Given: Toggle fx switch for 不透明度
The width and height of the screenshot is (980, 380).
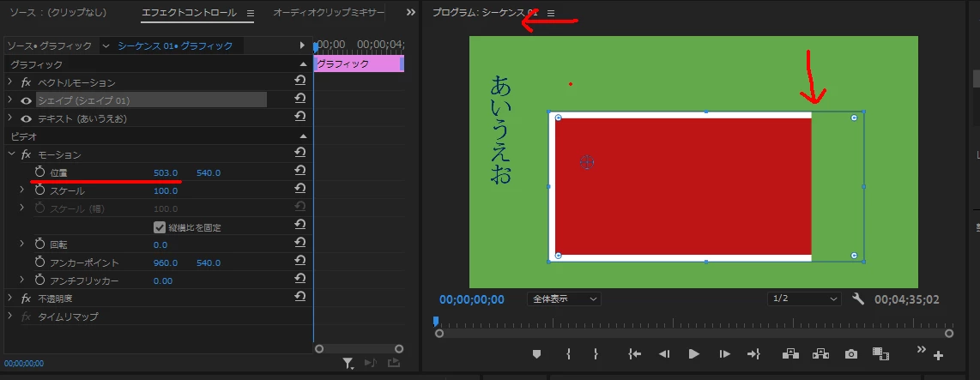Looking at the screenshot, I should point(27,299).
